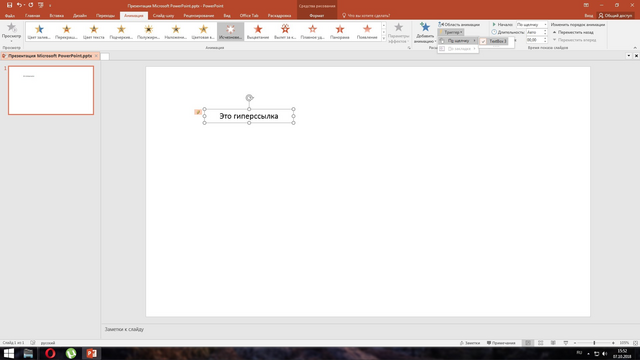Viewport: 640px width, 360px height.
Task: Open the 'Слайд-шоу' ribbon tab
Action: (x=163, y=16)
